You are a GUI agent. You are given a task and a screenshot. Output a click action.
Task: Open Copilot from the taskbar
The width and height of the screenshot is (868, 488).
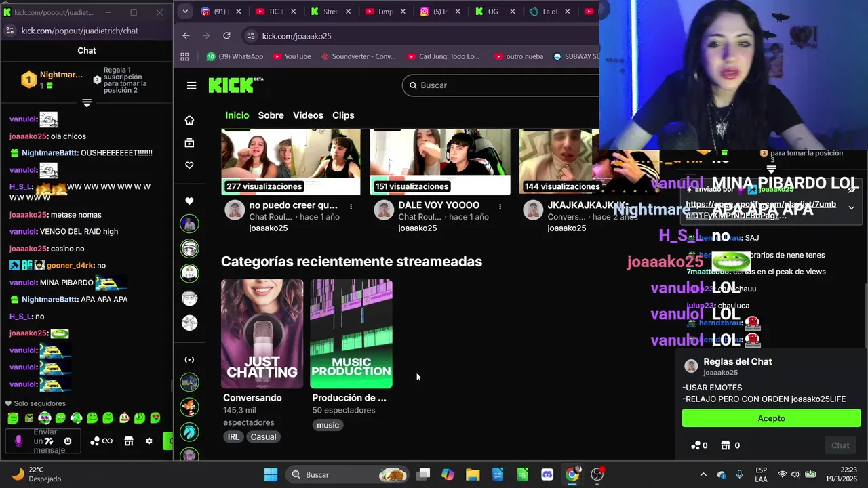[448, 474]
